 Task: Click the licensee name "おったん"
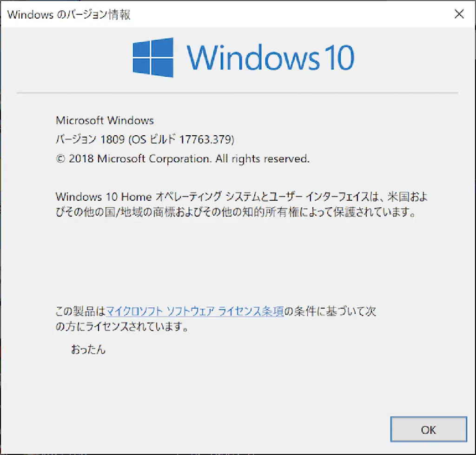tap(88, 349)
